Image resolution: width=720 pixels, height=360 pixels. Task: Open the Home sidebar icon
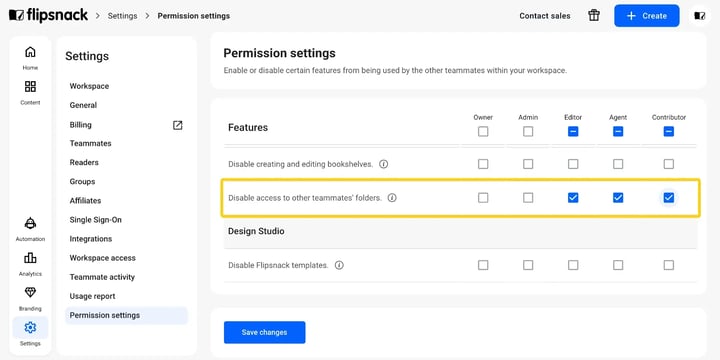point(30,51)
